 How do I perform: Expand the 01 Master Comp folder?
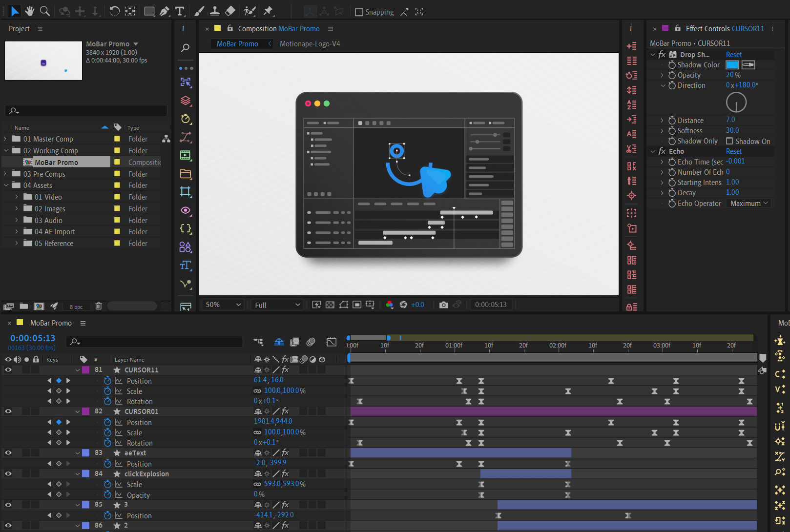point(5,139)
